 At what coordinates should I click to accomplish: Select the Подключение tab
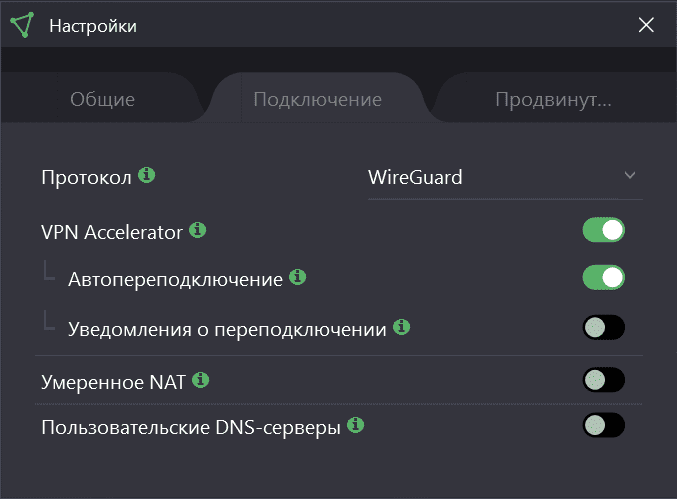[x=317, y=100]
